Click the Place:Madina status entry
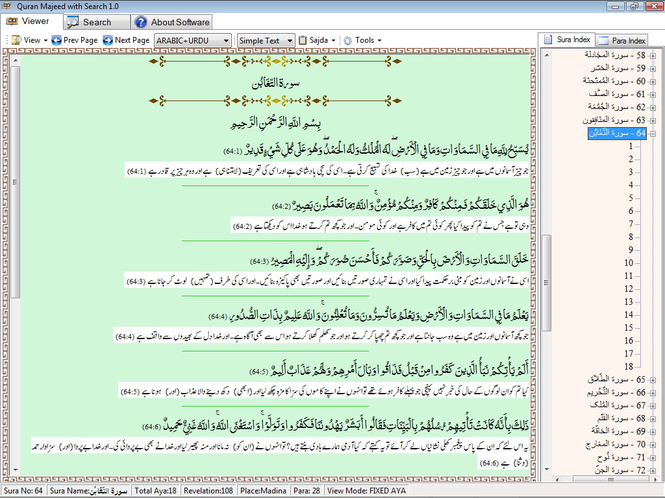The height and width of the screenshot is (498, 665). pos(263,491)
